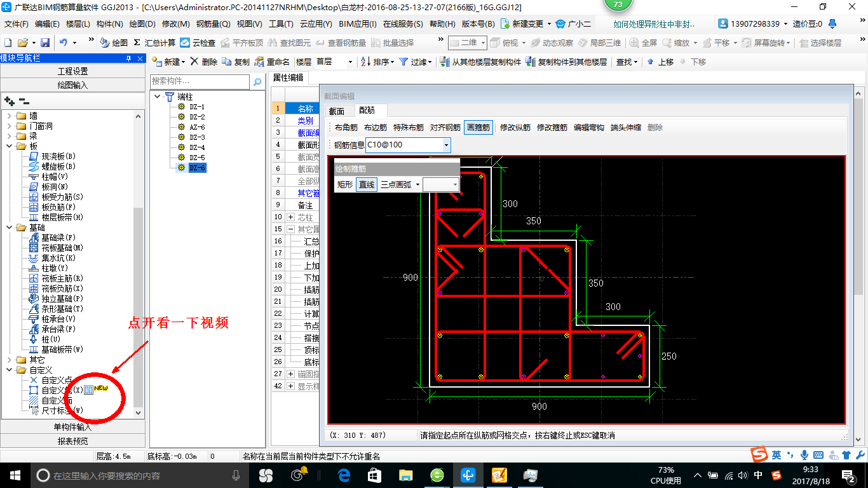
Task: Run 汇总计算 summary calculation
Action: tap(154, 43)
